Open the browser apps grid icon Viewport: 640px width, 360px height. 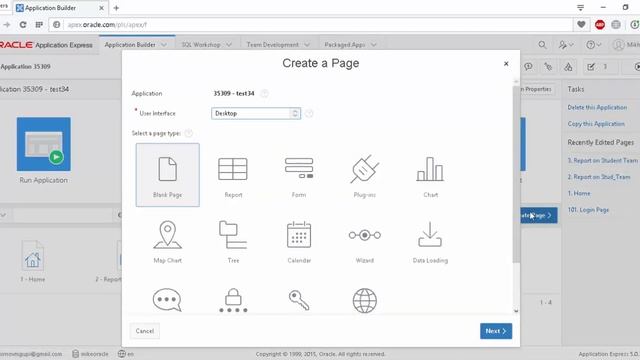tap(39, 24)
